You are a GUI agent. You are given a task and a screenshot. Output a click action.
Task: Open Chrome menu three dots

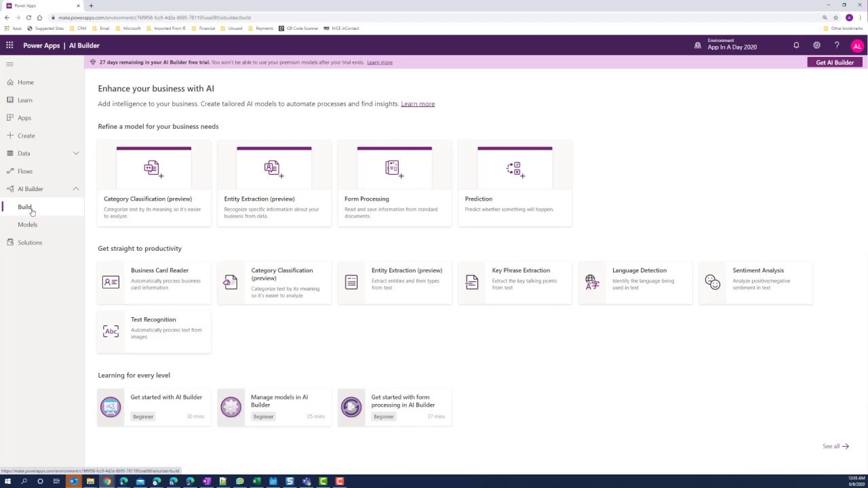click(x=861, y=18)
